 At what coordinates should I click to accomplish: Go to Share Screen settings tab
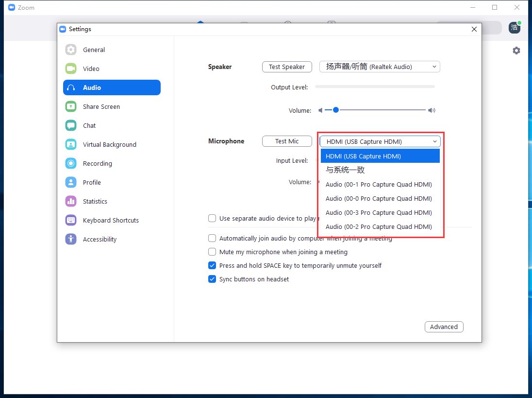[112, 106]
